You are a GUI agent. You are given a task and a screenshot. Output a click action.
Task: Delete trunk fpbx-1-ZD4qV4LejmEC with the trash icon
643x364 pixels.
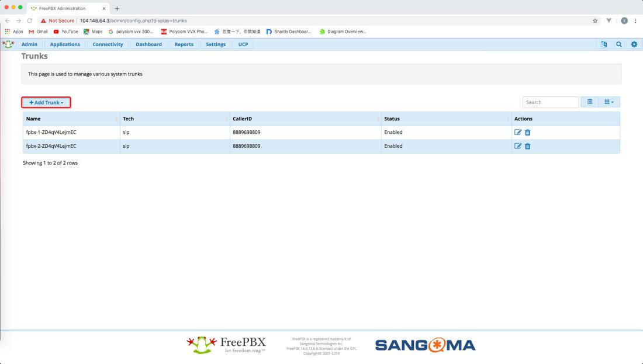pyautogui.click(x=527, y=133)
